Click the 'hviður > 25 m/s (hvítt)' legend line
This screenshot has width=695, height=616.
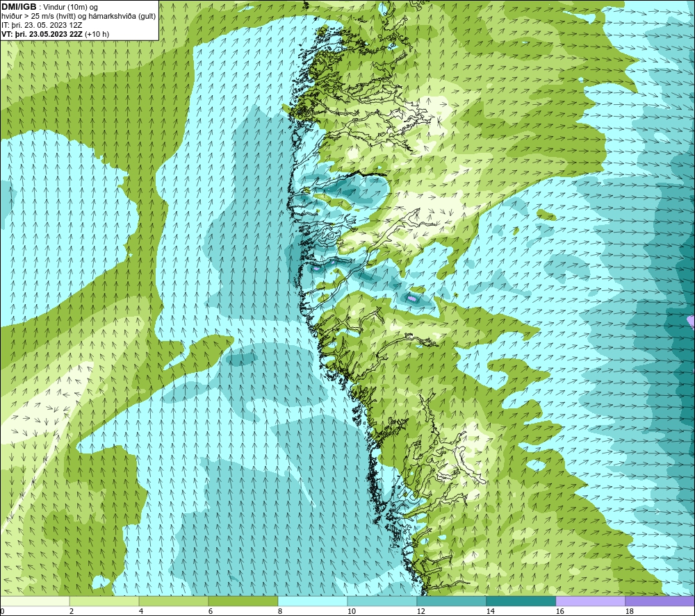tap(79, 17)
